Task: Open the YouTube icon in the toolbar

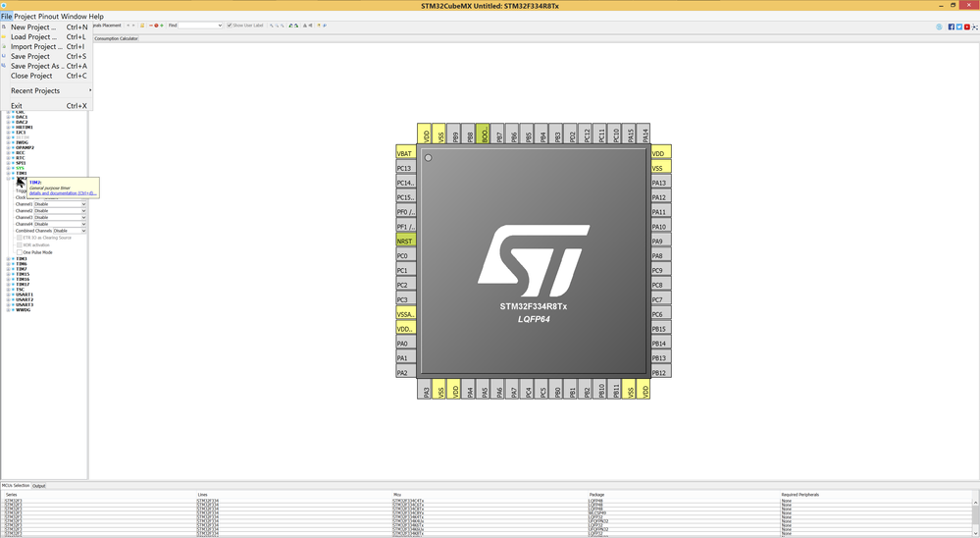Action: pyautogui.click(x=967, y=27)
